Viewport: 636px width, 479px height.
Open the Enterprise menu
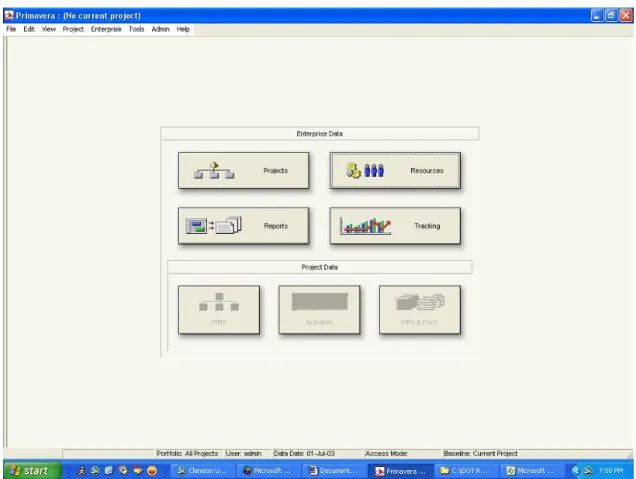coord(106,29)
